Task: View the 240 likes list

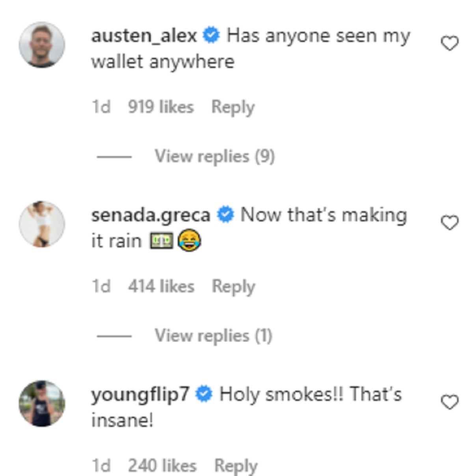Action: (x=162, y=466)
